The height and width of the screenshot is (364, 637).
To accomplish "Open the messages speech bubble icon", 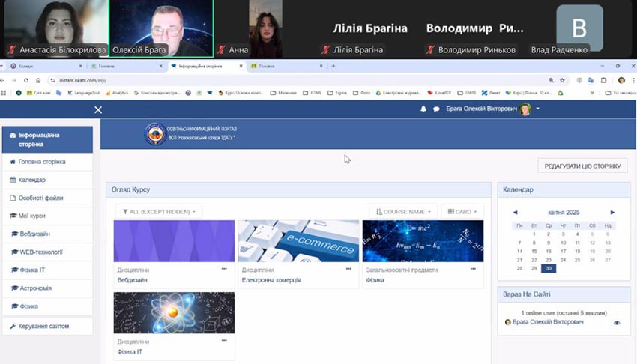I will 436,109.
